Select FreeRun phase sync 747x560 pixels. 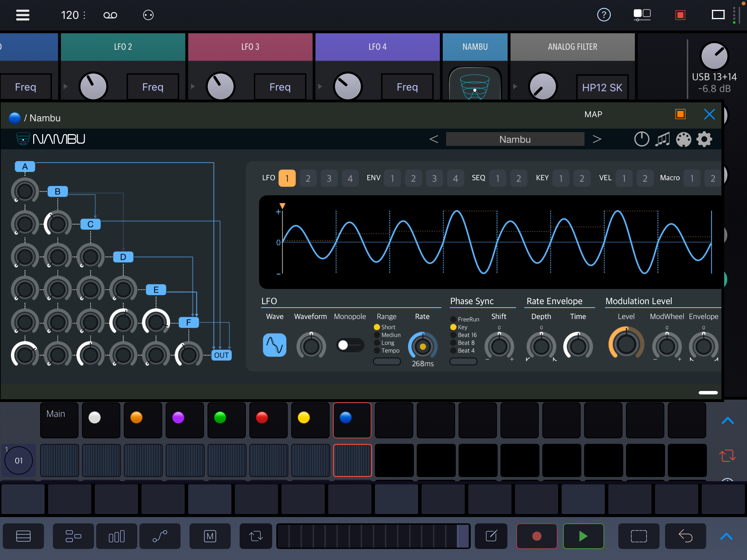coord(465,319)
